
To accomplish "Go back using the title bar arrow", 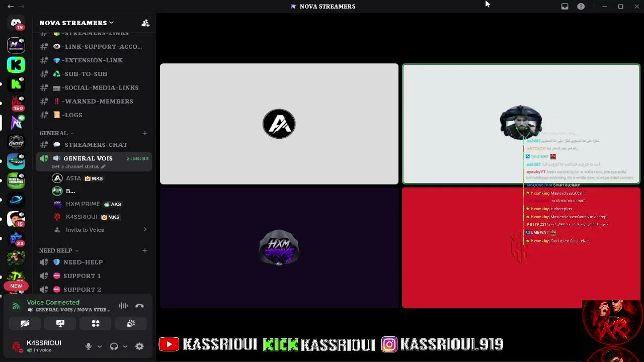I will 11,7.
